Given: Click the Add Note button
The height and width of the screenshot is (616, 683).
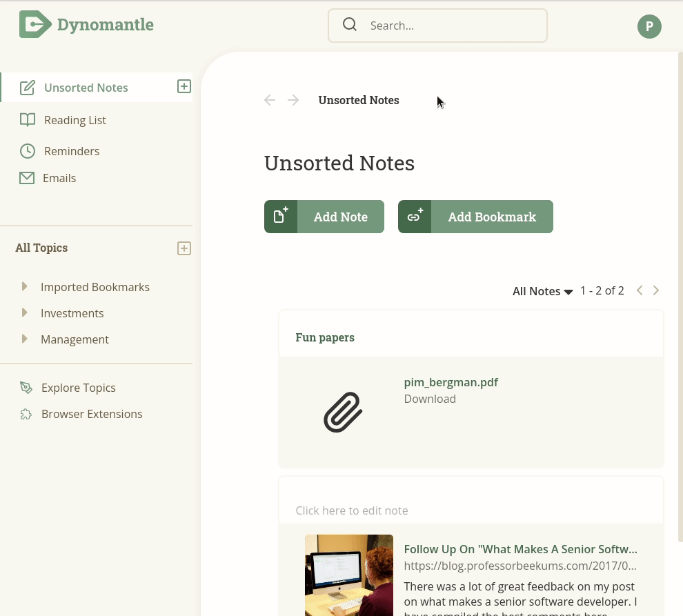Looking at the screenshot, I should (324, 217).
